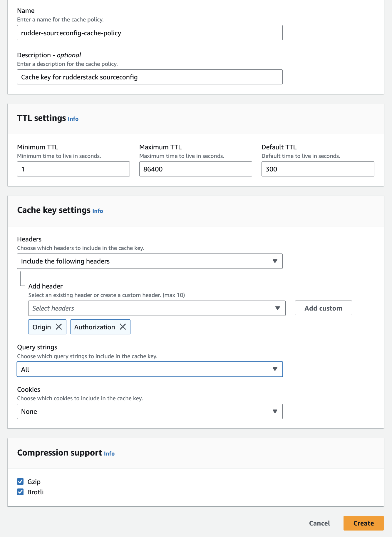Click the Brotli label text
392x537 pixels.
[36, 492]
